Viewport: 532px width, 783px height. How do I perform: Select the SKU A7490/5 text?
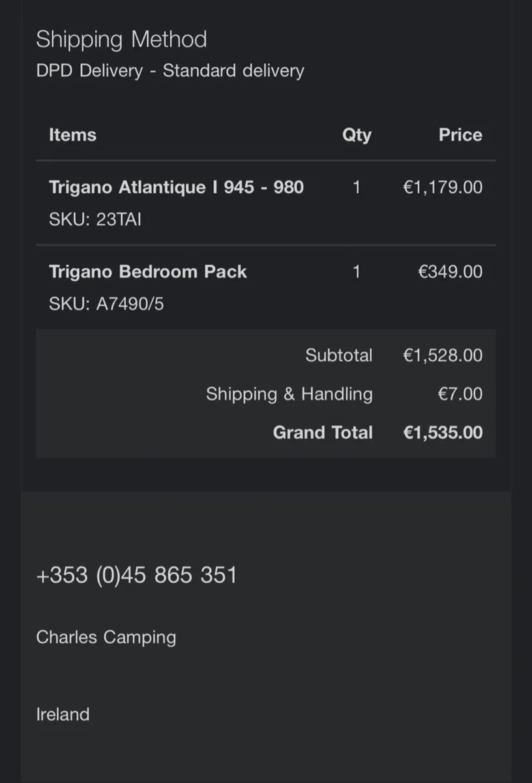point(106,303)
